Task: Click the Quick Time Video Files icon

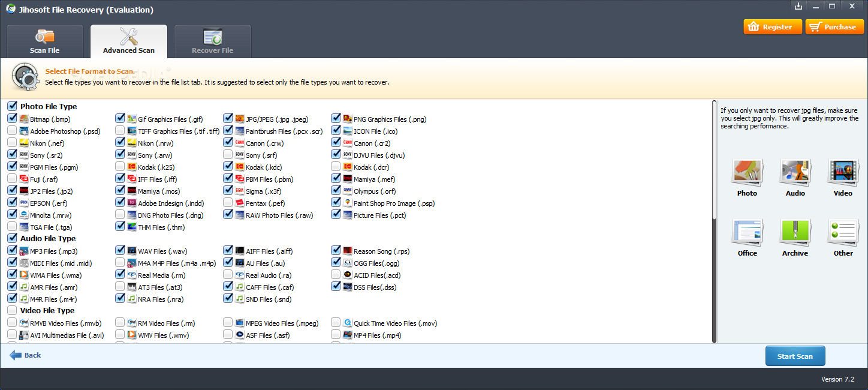Action: pyautogui.click(x=348, y=323)
